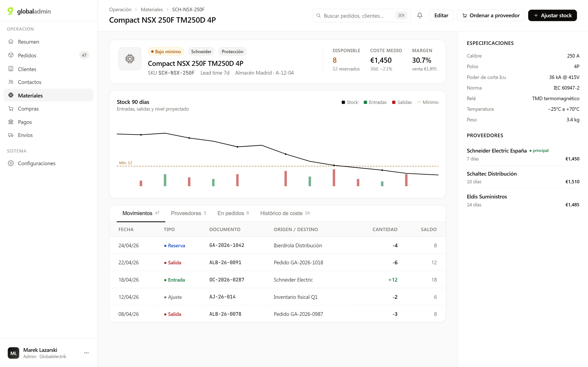This screenshot has height=367, width=588.
Task: Click the globaladmin logo icon
Action: [10, 11]
